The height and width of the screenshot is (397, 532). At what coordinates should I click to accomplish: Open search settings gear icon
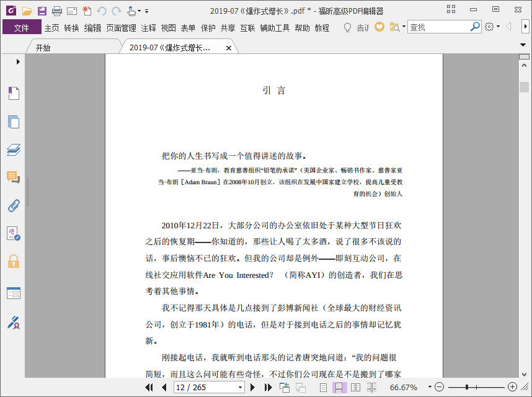(489, 27)
